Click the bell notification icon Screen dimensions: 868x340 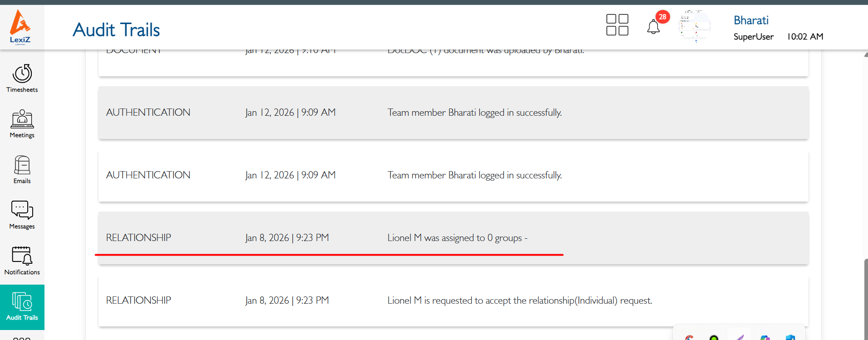[653, 27]
